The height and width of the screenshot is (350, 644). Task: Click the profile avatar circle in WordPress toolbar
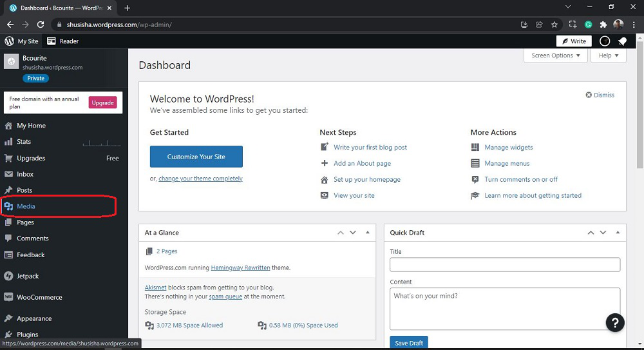pos(605,41)
